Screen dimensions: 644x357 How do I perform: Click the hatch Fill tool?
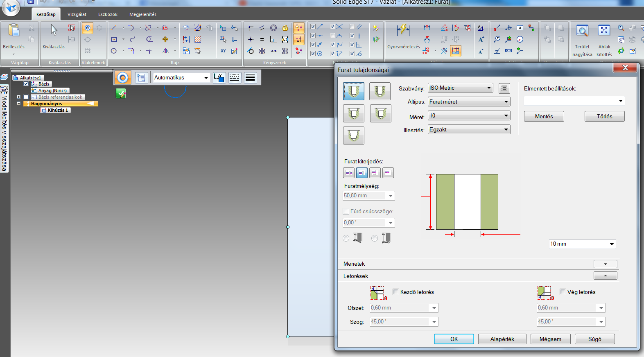click(198, 39)
